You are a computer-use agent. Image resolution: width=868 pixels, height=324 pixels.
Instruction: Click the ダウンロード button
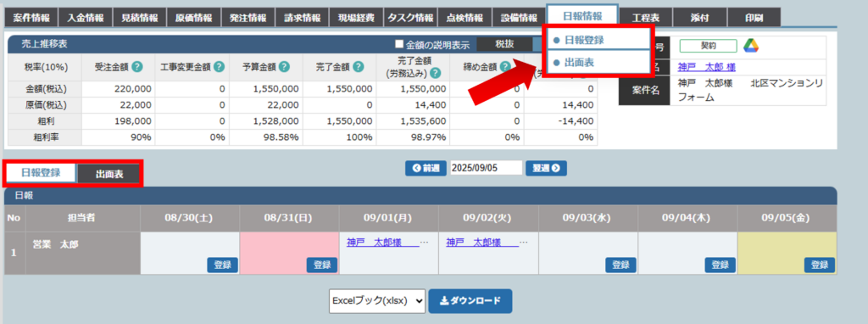click(x=470, y=301)
